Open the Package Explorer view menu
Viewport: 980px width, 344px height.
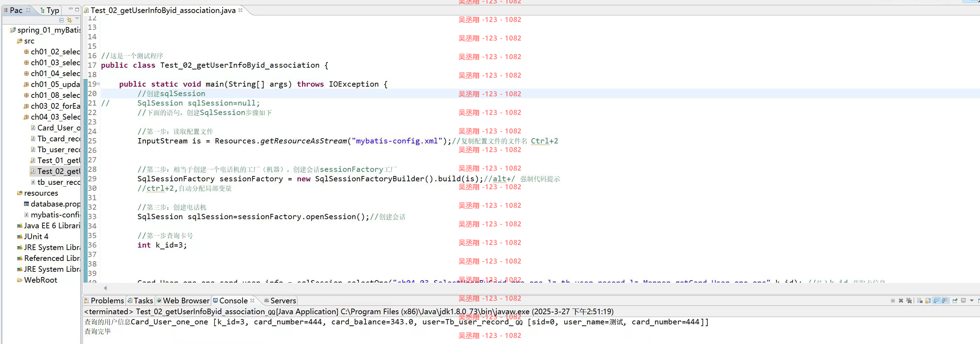tap(77, 19)
